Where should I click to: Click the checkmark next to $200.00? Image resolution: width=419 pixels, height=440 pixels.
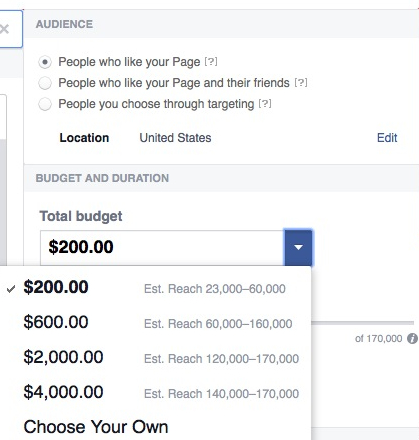[x=11, y=289]
